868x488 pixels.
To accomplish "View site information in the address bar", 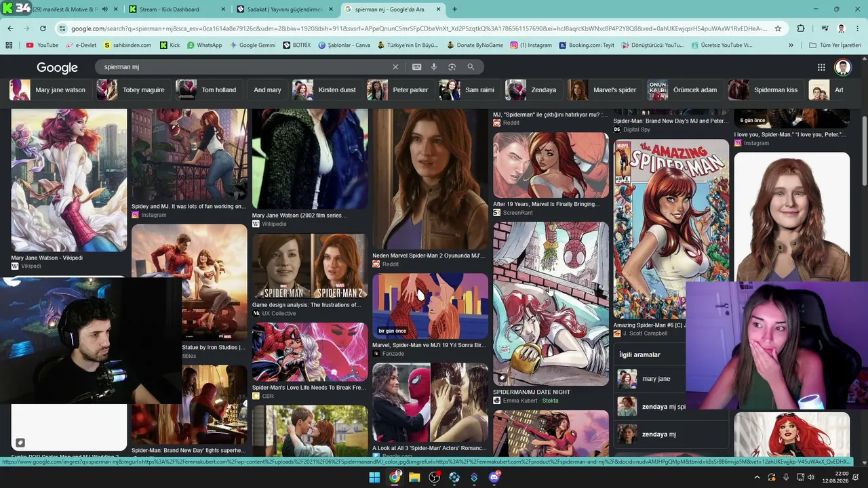I will [x=63, y=28].
